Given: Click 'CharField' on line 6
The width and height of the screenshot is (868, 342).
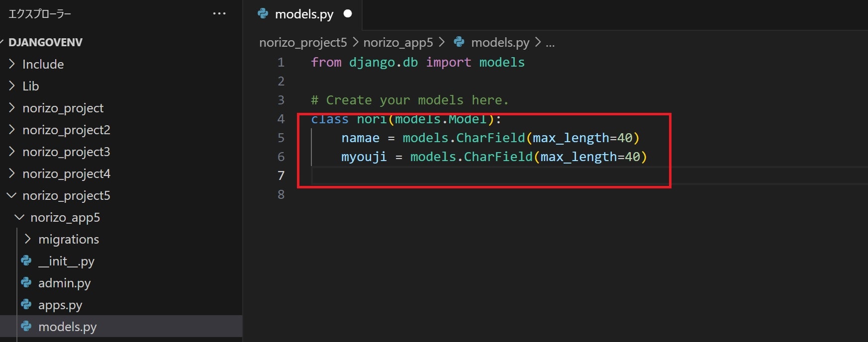Looking at the screenshot, I should pos(498,157).
